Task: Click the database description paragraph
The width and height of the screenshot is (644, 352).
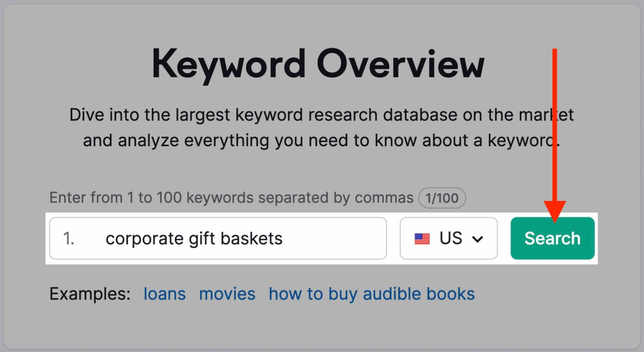Action: (322, 127)
